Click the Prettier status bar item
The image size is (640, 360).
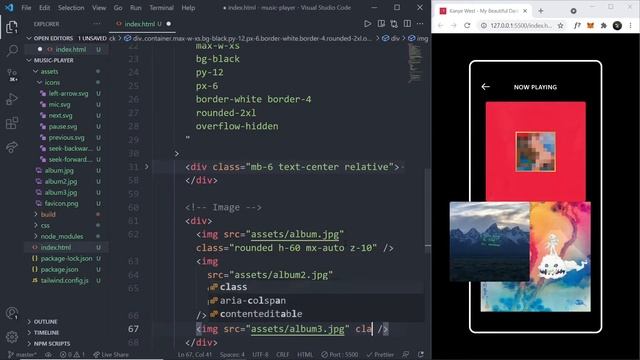coord(380,355)
